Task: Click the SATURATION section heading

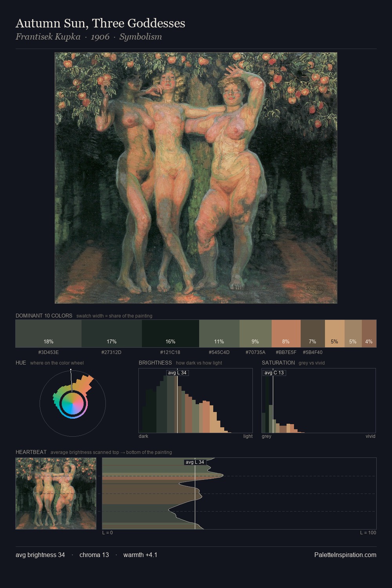Action: (278, 363)
